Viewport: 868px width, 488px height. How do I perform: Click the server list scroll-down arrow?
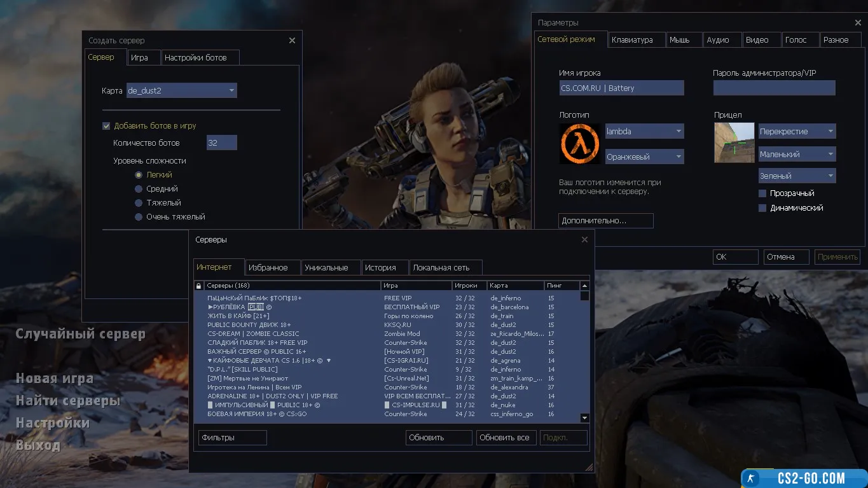[x=585, y=418]
